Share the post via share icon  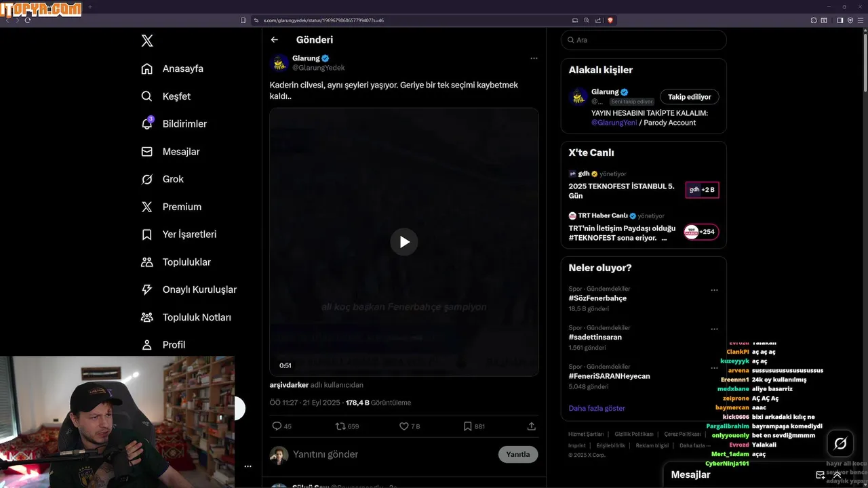point(531,426)
